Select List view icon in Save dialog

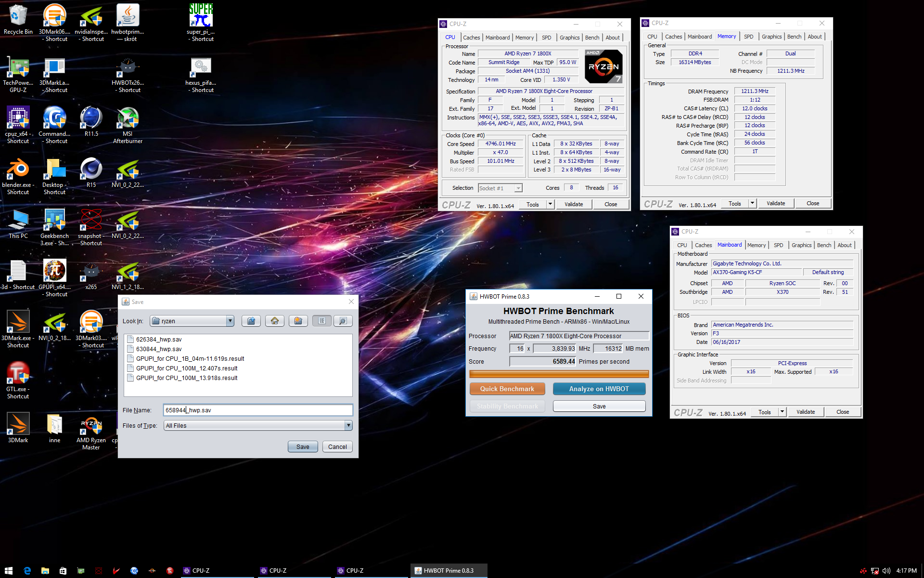[322, 321]
